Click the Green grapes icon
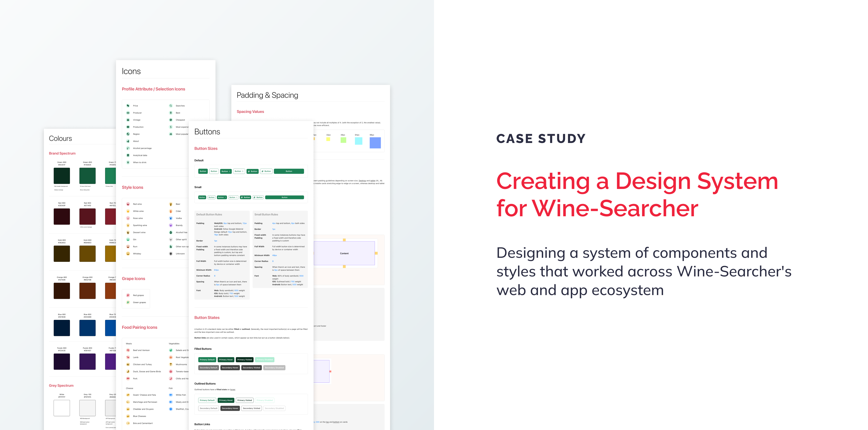This screenshot has width=868, height=430. [128, 302]
